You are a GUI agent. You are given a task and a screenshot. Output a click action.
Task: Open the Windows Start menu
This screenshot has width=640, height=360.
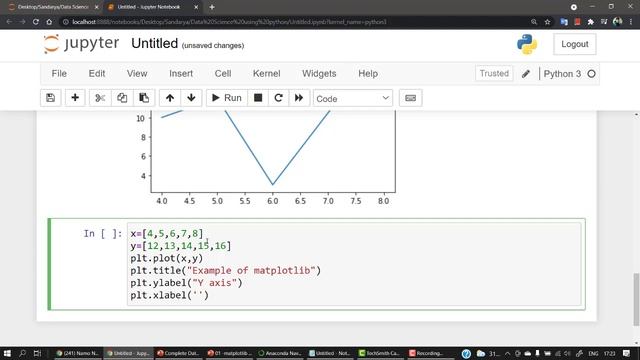pyautogui.click(x=7, y=353)
